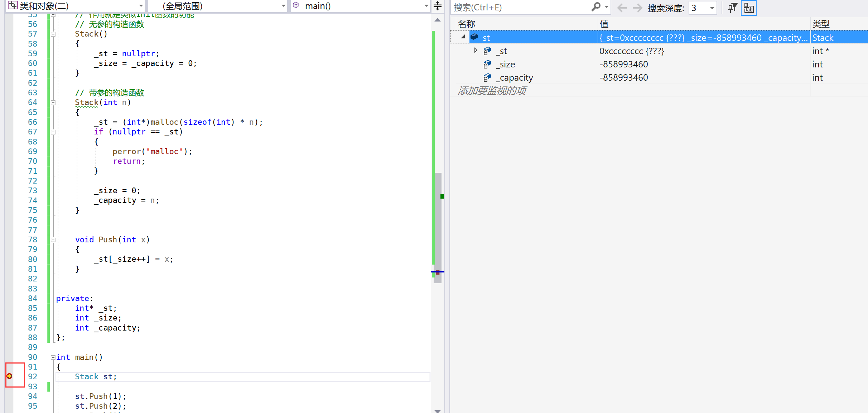Collapse the Push function at line 78
The image size is (868, 413).
coord(53,240)
